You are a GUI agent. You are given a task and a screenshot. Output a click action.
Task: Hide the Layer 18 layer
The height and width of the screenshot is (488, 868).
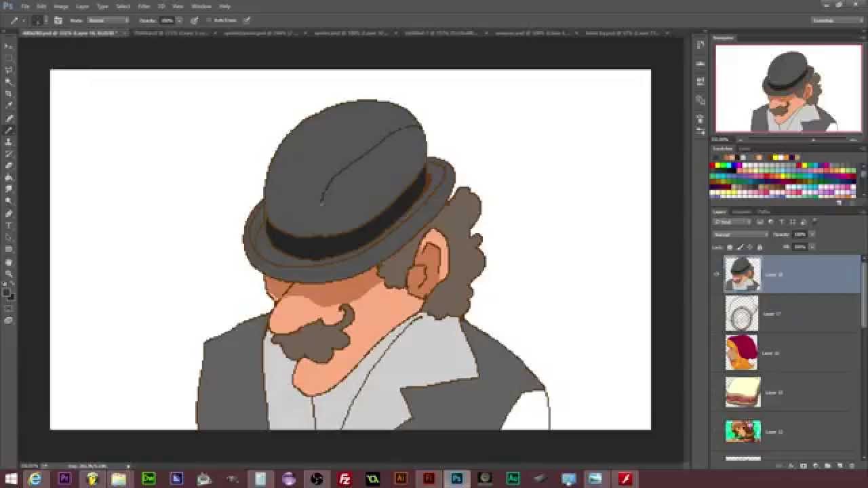click(717, 274)
